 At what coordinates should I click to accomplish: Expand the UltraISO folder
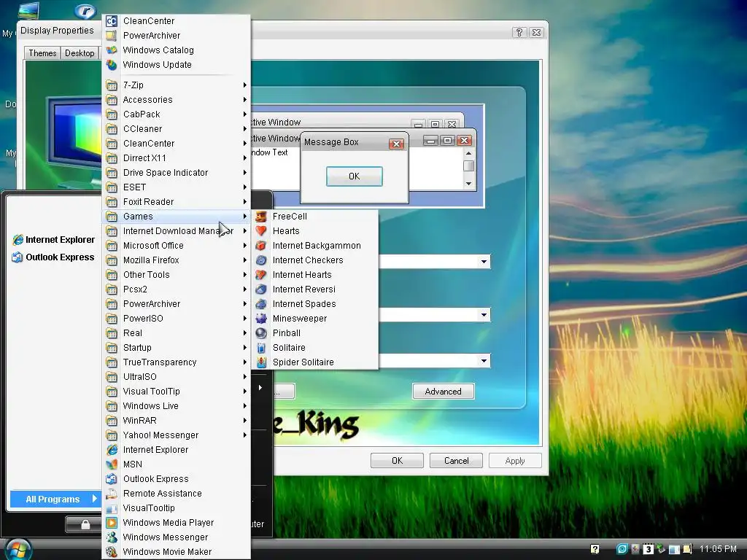(177, 377)
